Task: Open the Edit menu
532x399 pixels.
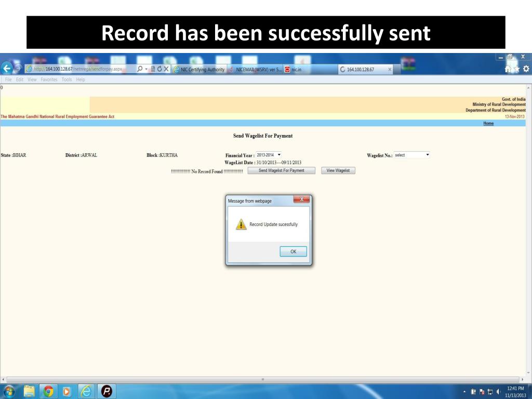Action: pos(20,79)
